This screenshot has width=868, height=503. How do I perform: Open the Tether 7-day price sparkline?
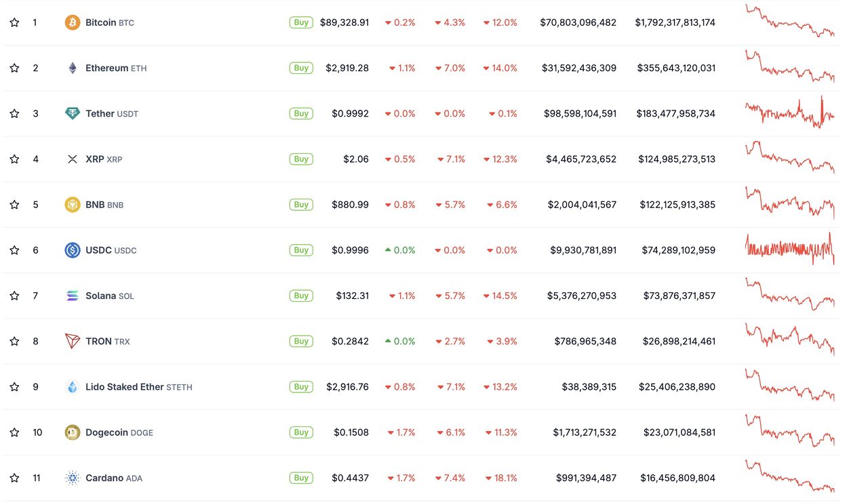pos(789,113)
